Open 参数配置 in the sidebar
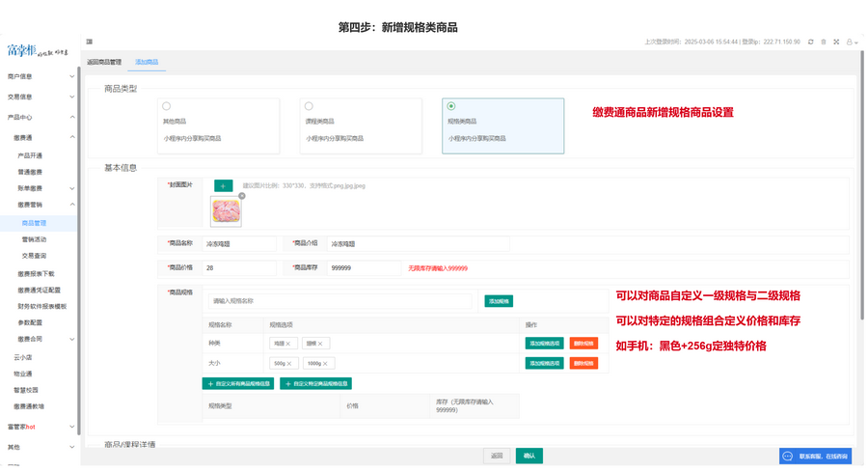The height and width of the screenshot is (472, 868). click(x=30, y=322)
